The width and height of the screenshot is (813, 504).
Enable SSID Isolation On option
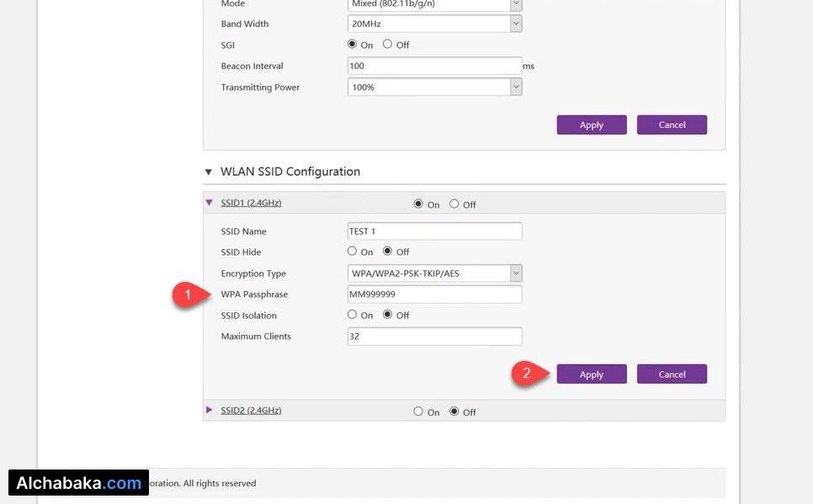tap(353, 316)
